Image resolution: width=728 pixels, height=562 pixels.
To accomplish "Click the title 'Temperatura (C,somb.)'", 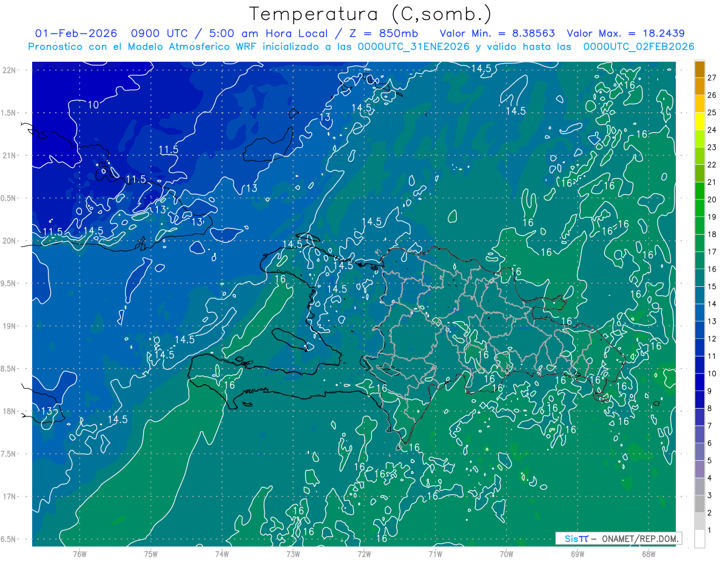I will (371, 15).
